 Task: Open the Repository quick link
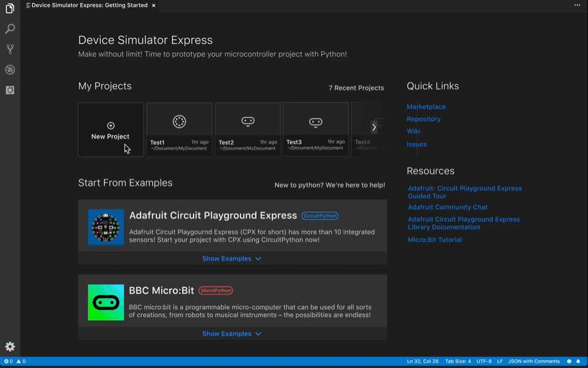(x=423, y=119)
